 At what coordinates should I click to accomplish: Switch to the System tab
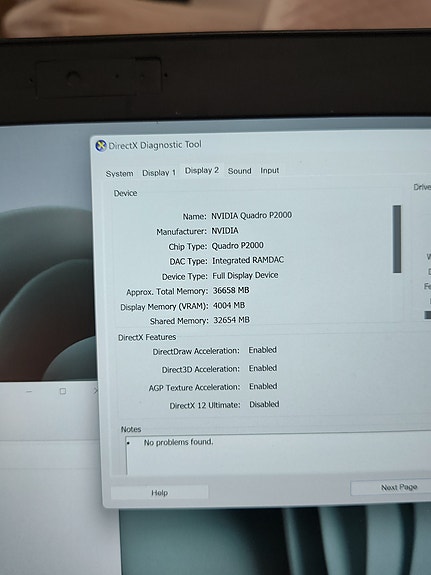120,173
